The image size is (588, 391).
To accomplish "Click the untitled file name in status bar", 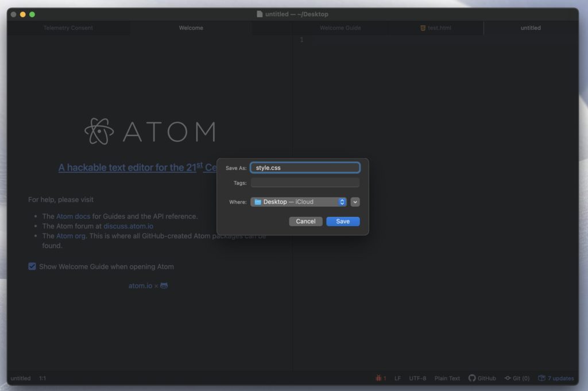I will pyautogui.click(x=21, y=378).
